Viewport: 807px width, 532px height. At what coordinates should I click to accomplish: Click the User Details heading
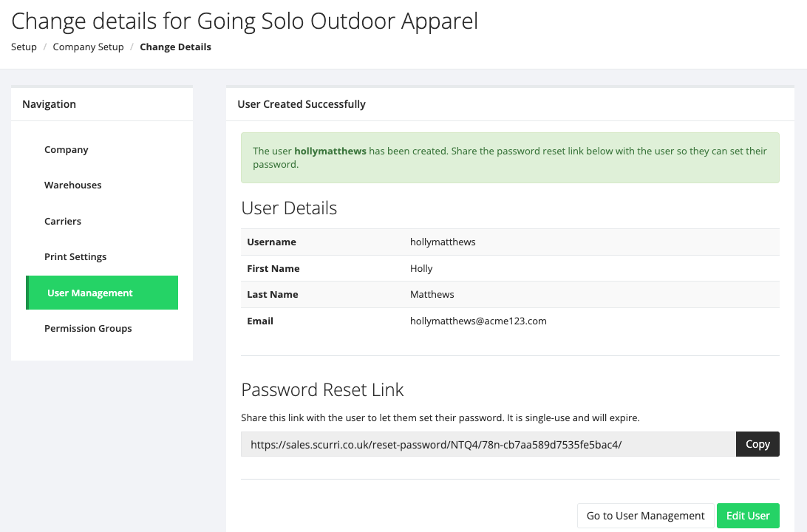[x=289, y=208]
